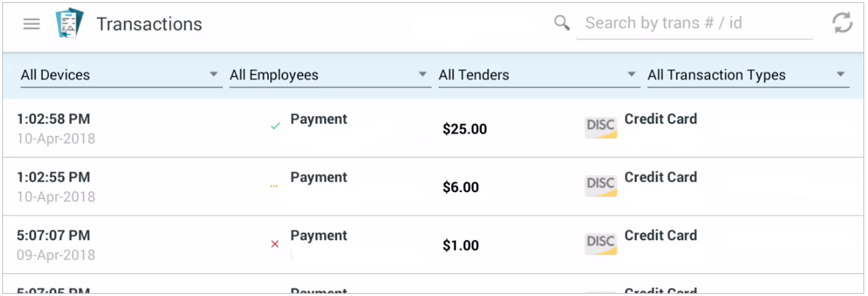This screenshot has width=868, height=296.
Task: Click the red X failed status icon
Action: [275, 244]
